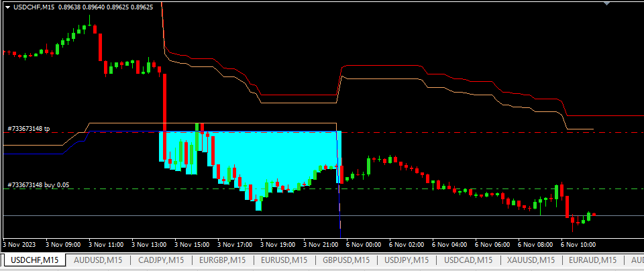The width and height of the screenshot is (644, 271).
Task: Click the '6 Nov 00:00' time label
Action: coord(364,244)
